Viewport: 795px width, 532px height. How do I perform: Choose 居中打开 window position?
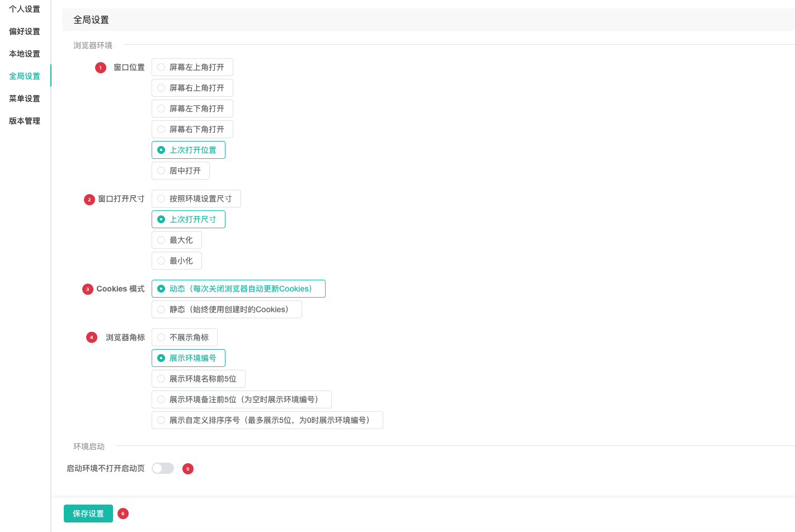pos(180,171)
